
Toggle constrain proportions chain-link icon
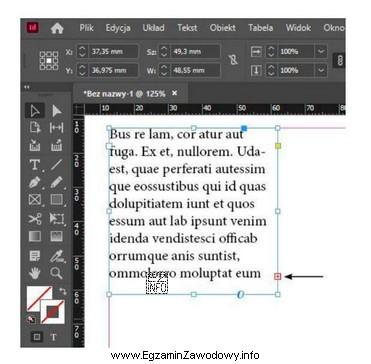click(233, 61)
